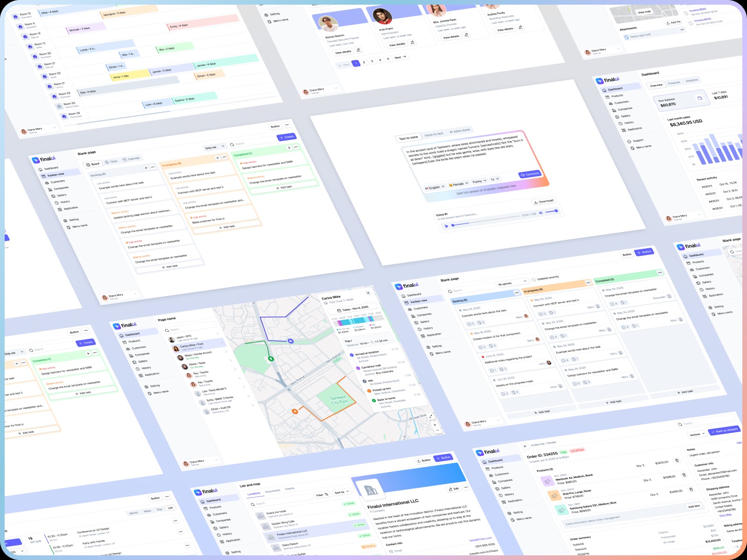Toggle the Pending status on Oasis Resort

click(x=367, y=546)
